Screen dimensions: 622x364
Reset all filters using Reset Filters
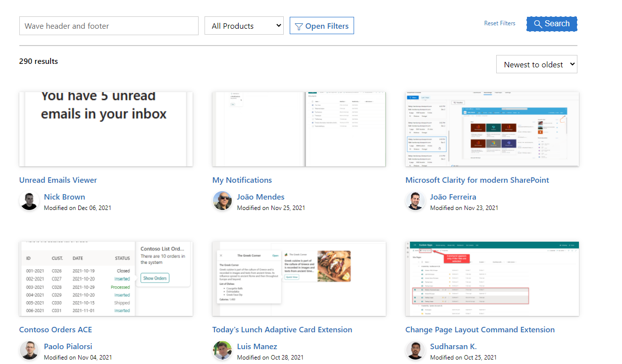pyautogui.click(x=500, y=23)
